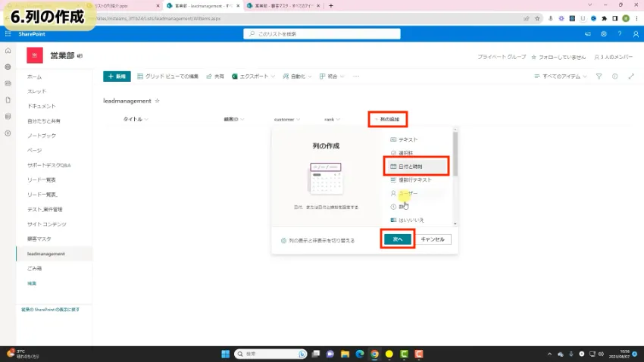Toggle フォローしていません follow star

tap(535, 57)
